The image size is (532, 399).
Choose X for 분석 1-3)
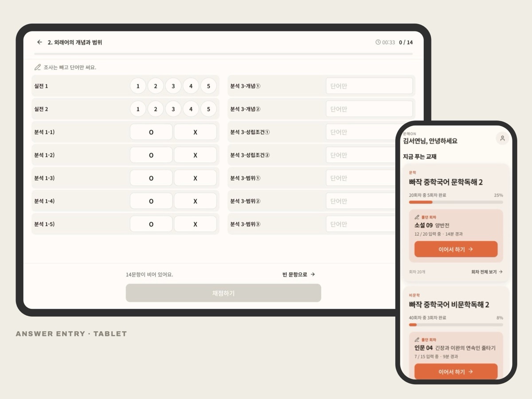point(195,178)
